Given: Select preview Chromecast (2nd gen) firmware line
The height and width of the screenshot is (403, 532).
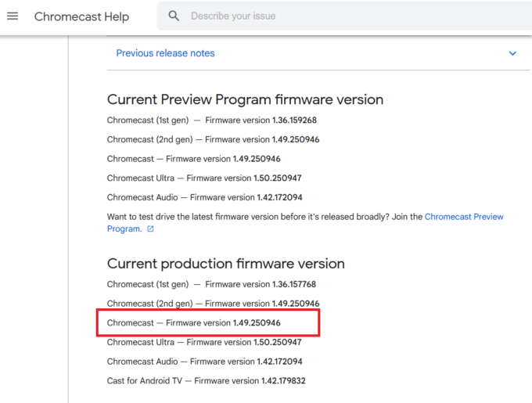Looking at the screenshot, I should 213,139.
